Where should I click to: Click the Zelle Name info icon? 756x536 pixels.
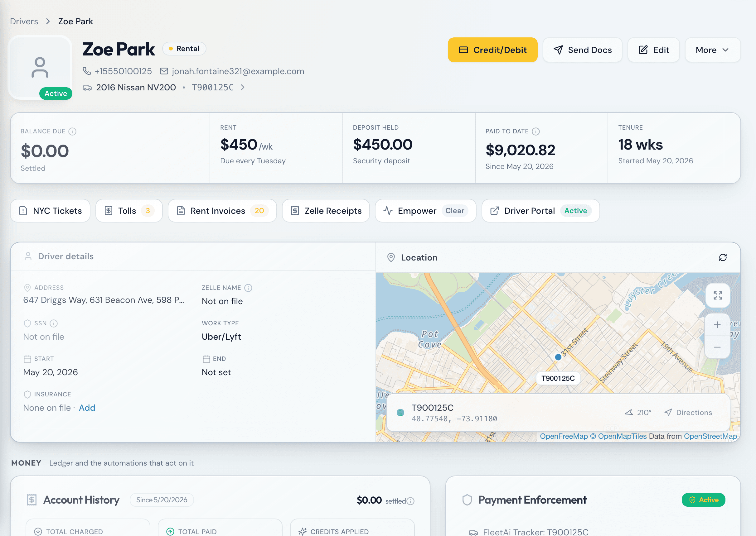click(248, 288)
